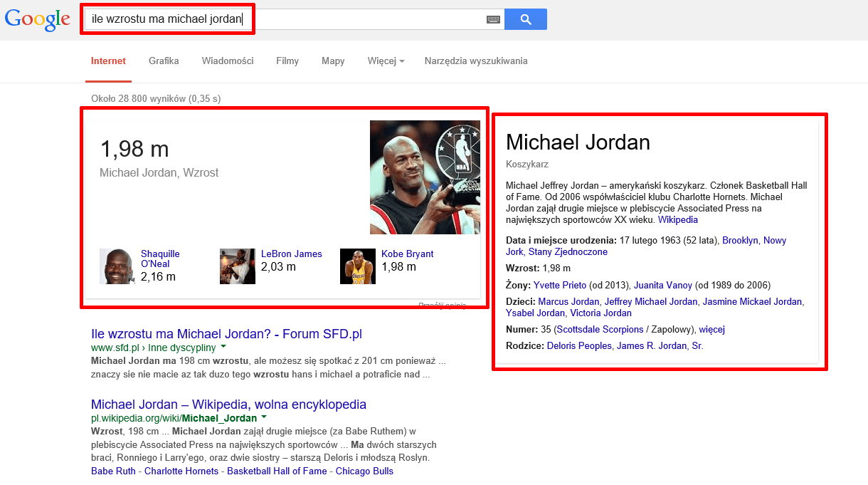Follow the Charlotte Hornets sitelink
The image size is (868, 485).
182,471
